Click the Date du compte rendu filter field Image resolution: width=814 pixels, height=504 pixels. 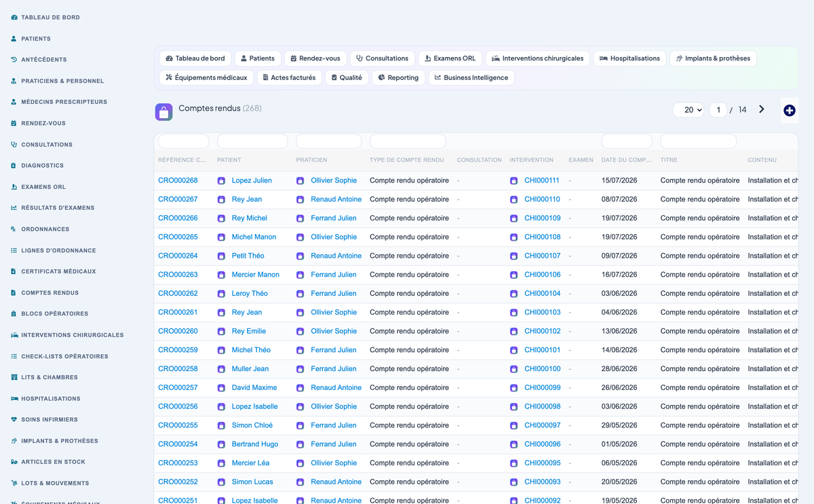627,141
